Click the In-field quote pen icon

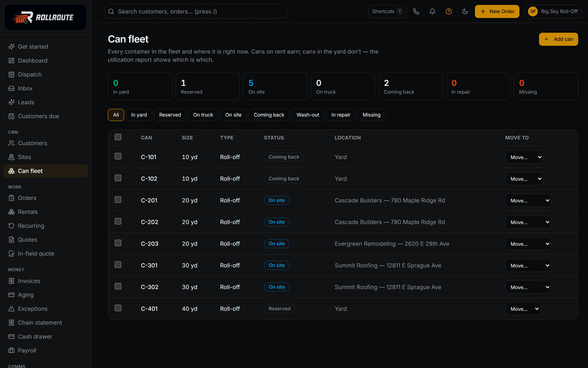11,253
